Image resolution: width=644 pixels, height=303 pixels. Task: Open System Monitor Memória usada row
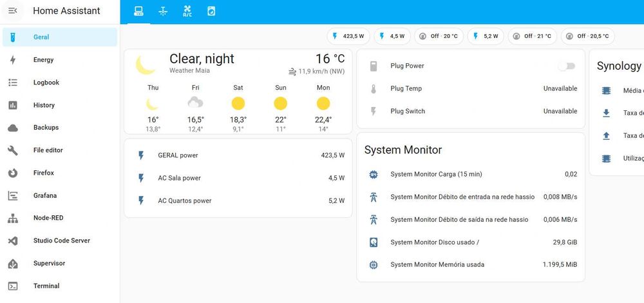471,265
